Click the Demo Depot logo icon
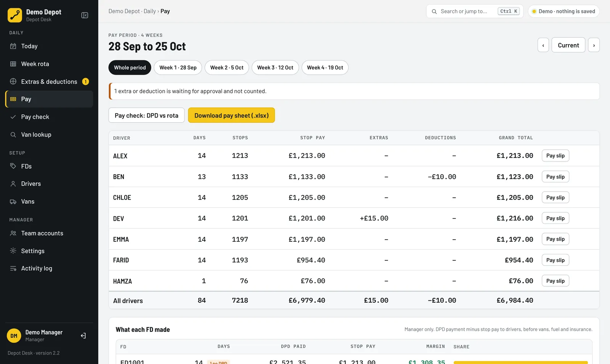610x364 pixels. 15,15
